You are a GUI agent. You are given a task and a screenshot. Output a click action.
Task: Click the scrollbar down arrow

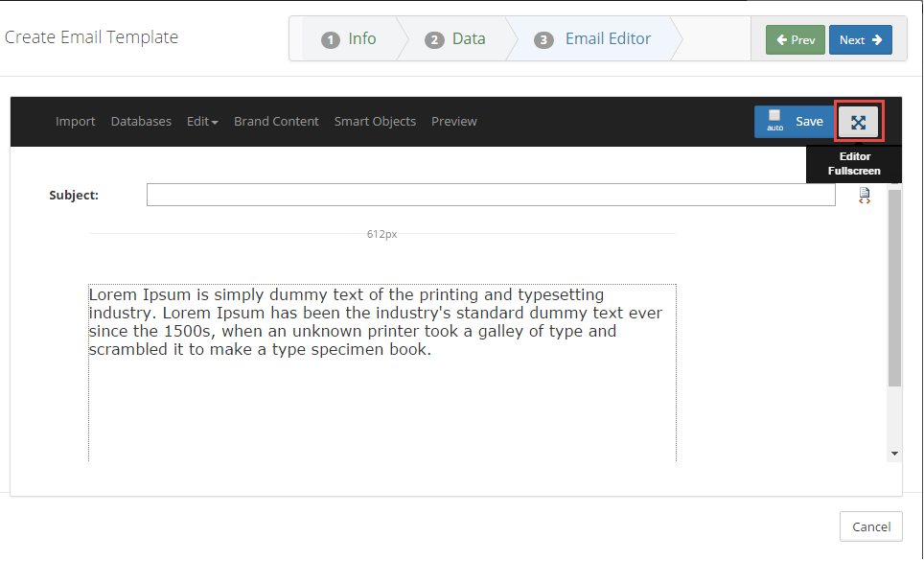tap(894, 453)
